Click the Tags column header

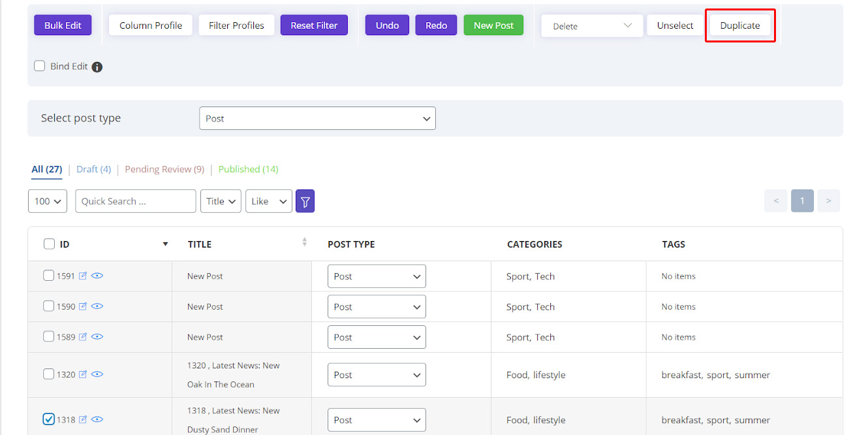pyautogui.click(x=674, y=244)
